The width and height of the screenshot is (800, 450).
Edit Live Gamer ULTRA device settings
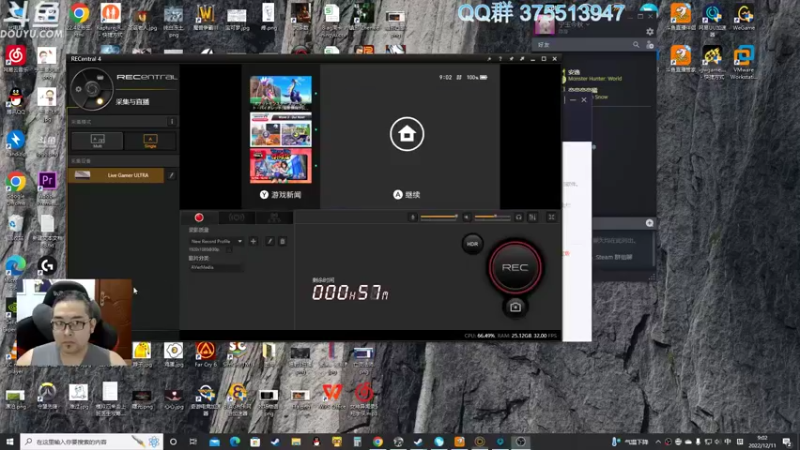coord(171,175)
